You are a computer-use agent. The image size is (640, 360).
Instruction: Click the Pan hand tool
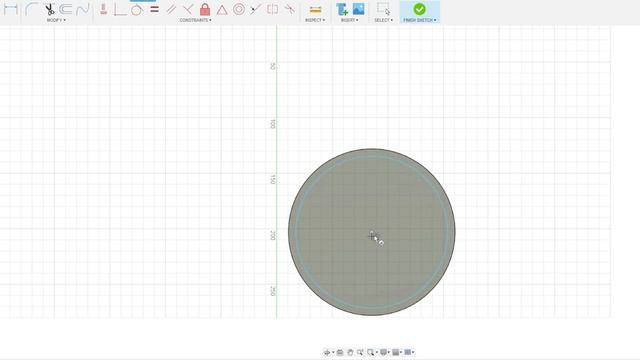tap(350, 352)
